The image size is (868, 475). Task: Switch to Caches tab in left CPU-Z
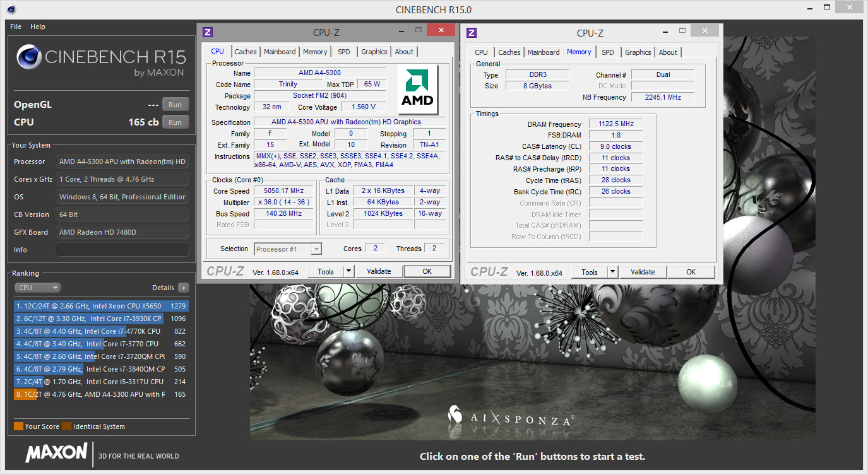pos(246,52)
